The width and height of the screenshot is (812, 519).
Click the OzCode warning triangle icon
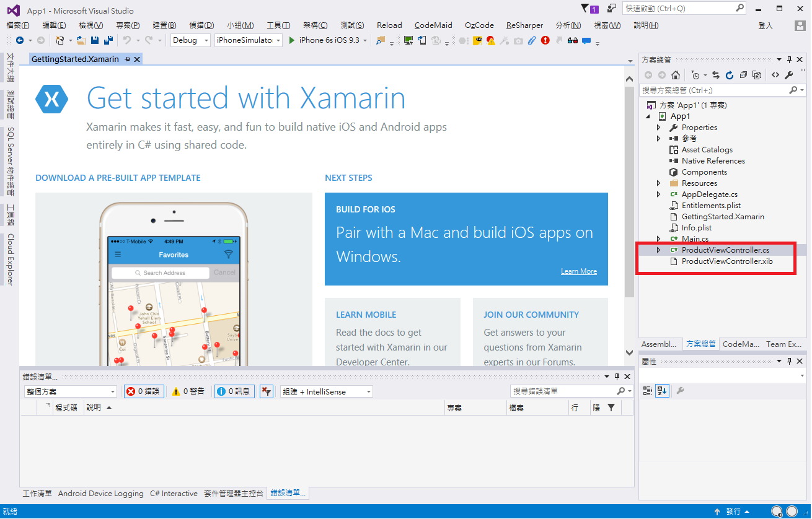[x=491, y=40]
